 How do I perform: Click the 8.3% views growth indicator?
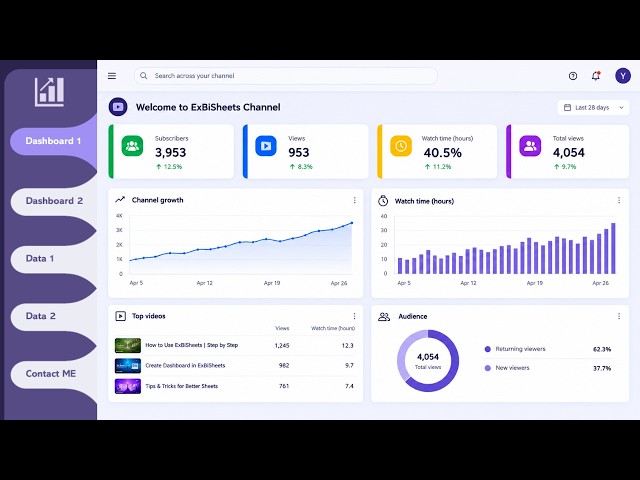pyautogui.click(x=301, y=167)
